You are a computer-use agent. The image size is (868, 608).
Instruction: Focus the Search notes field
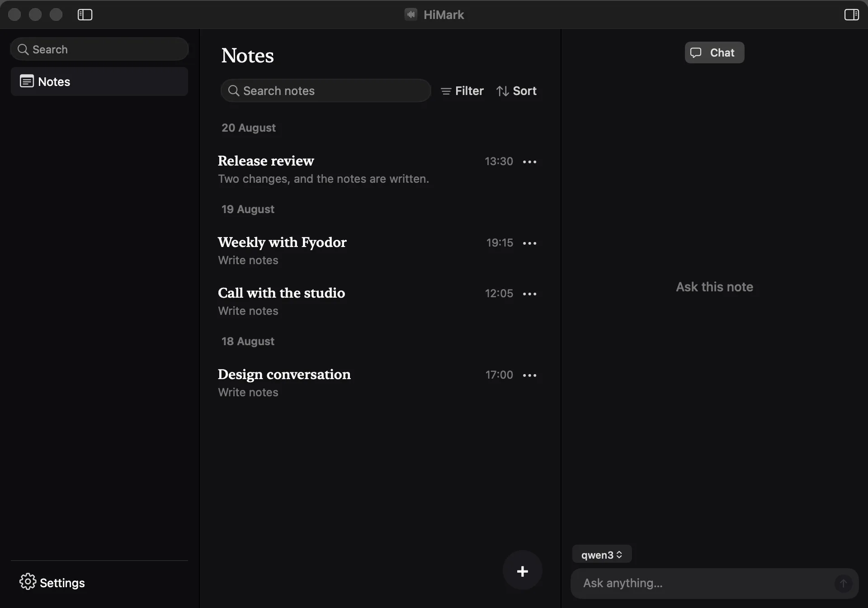pyautogui.click(x=325, y=90)
